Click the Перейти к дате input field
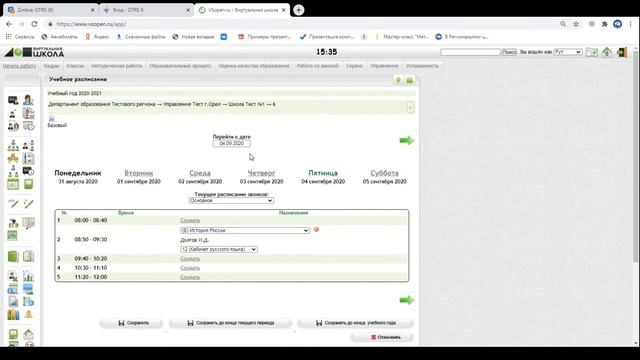 point(231,143)
